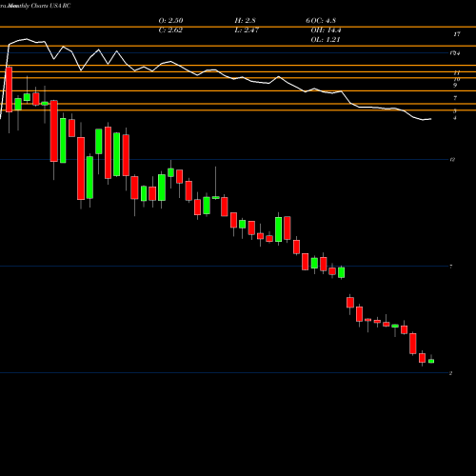Click the price axis label '2'
The width and height of the screenshot is (476, 476).
click(450, 373)
